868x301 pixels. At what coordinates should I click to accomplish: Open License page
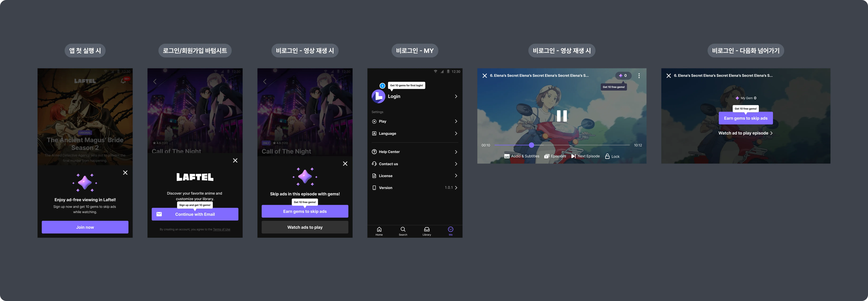[415, 176]
